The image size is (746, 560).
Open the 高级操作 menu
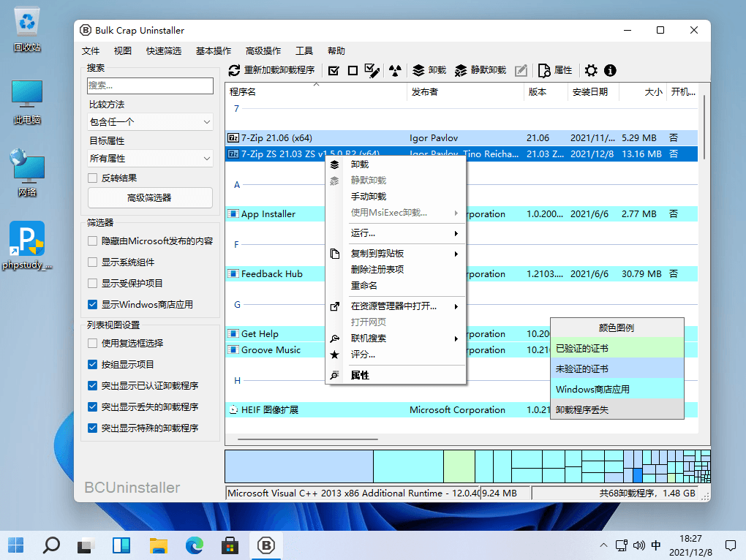[x=263, y=51]
